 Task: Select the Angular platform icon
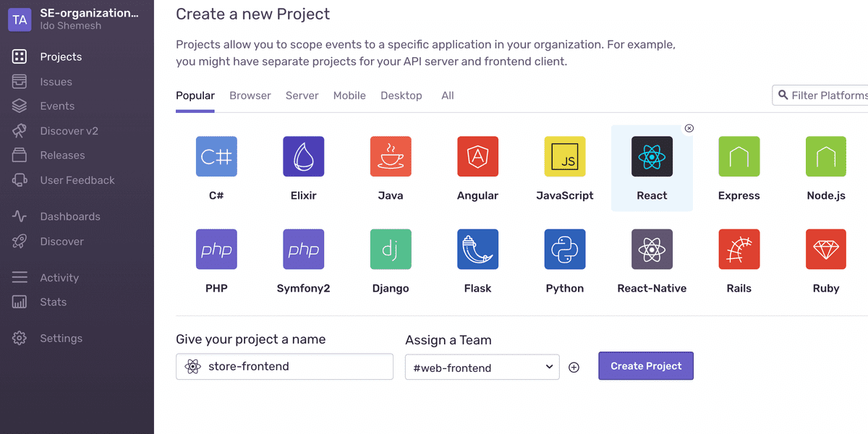point(477,156)
